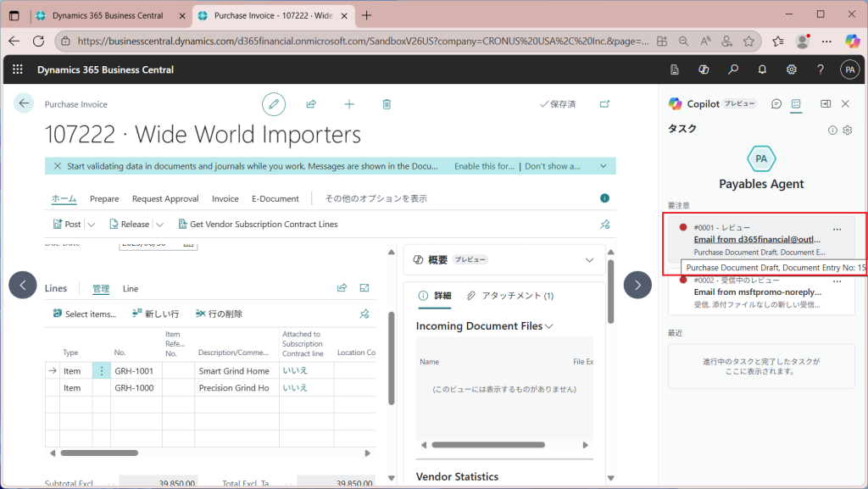Click Select items... in Lines
The image size is (868, 489).
(85, 314)
